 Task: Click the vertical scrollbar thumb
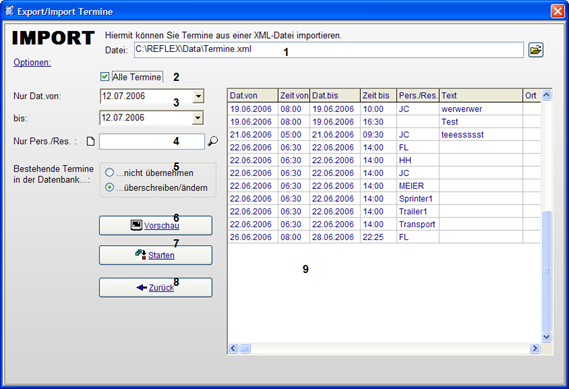click(547, 270)
